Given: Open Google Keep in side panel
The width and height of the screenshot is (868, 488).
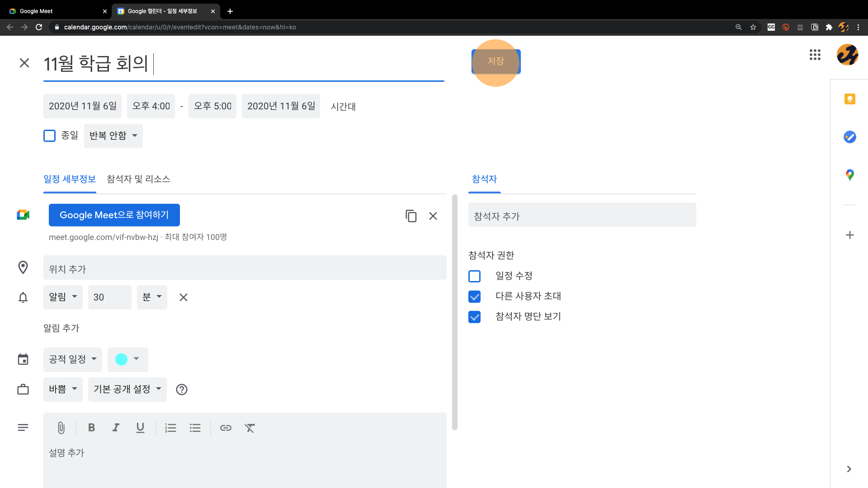Looking at the screenshot, I should click(849, 99).
